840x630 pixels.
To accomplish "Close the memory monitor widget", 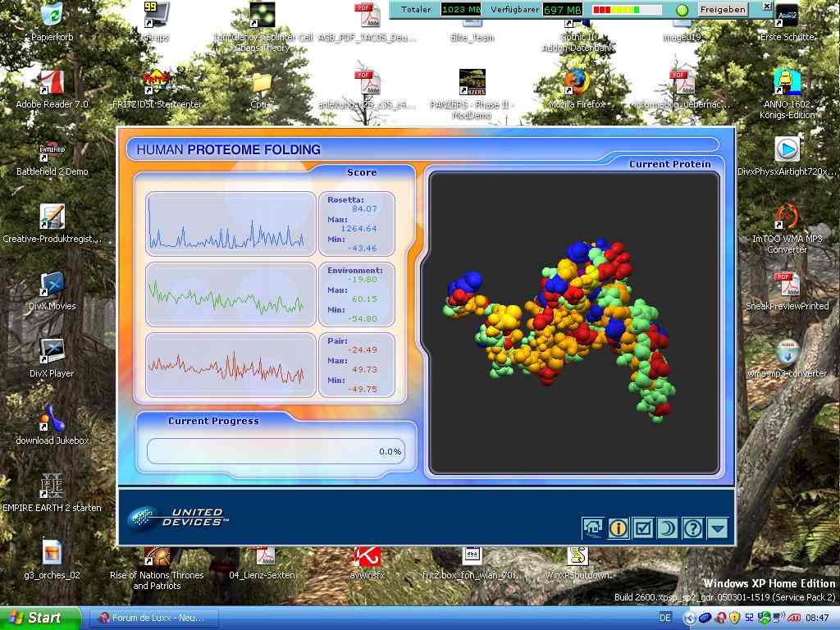I will [767, 7].
